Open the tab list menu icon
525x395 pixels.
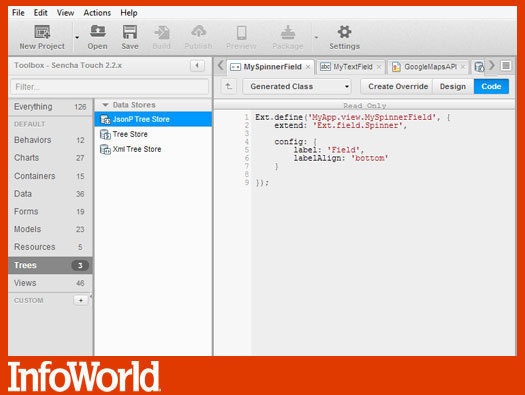click(x=506, y=66)
